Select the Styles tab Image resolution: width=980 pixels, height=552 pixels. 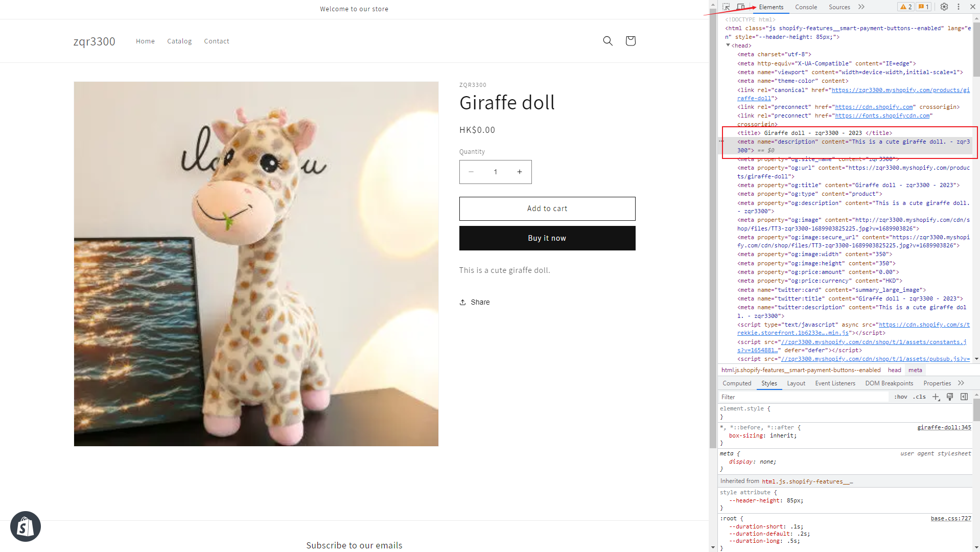[769, 383]
